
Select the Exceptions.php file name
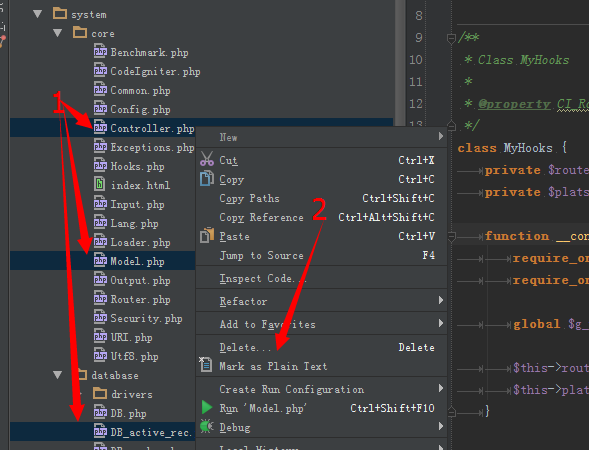pyautogui.click(x=152, y=147)
